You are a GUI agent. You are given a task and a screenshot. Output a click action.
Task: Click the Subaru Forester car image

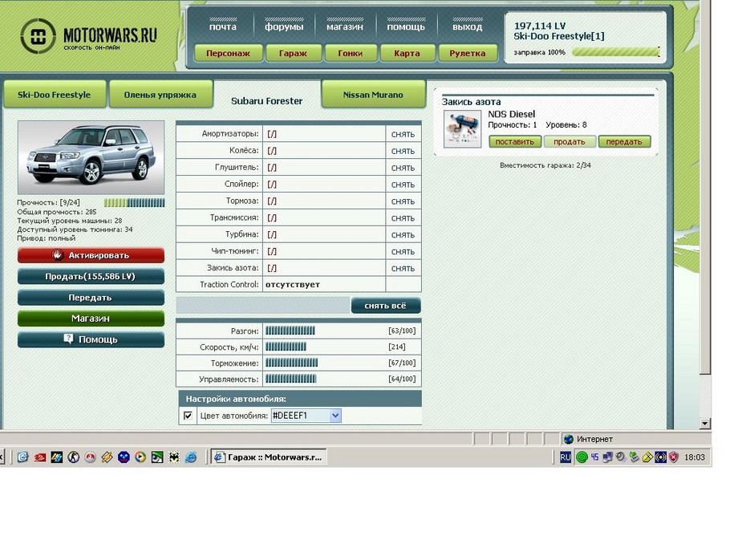[x=91, y=157]
